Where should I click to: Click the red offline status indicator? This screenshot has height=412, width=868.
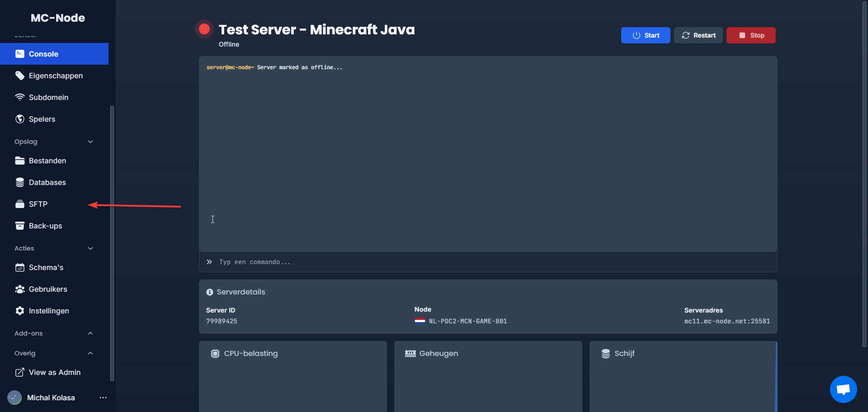click(x=204, y=29)
